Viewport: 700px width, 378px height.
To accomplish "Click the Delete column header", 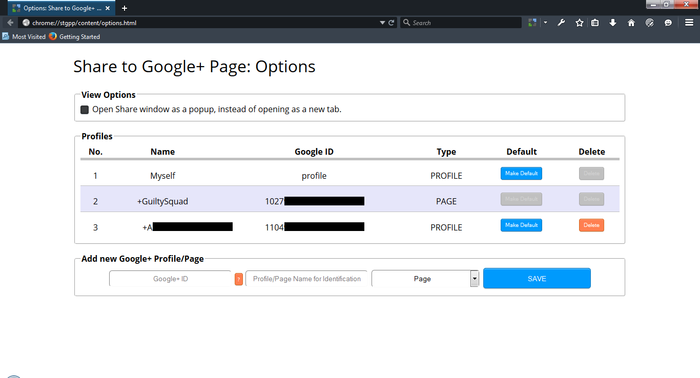I will point(592,152).
